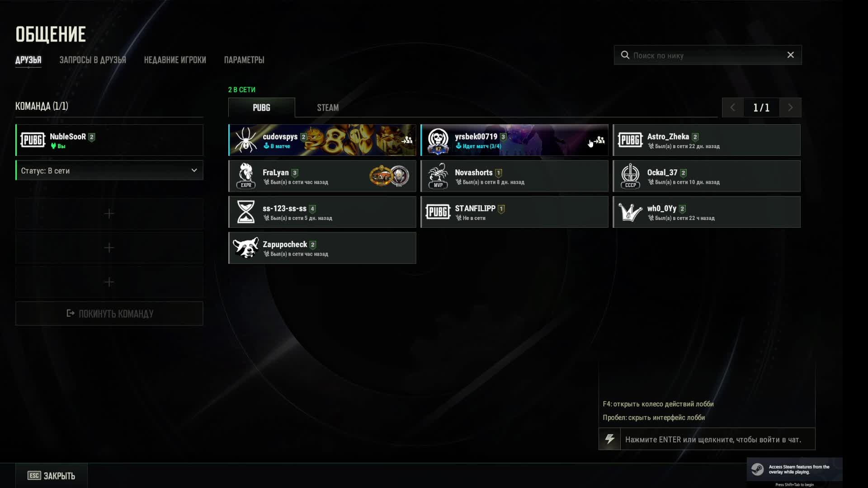
Task: Open the Недавние игроки tab
Action: pyautogui.click(x=175, y=60)
